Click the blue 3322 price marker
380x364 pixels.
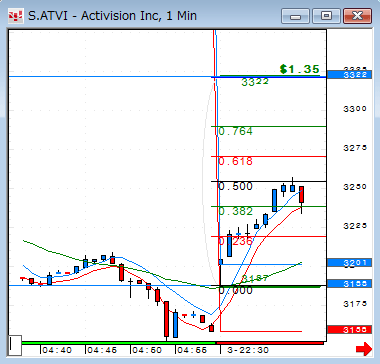tap(350, 75)
